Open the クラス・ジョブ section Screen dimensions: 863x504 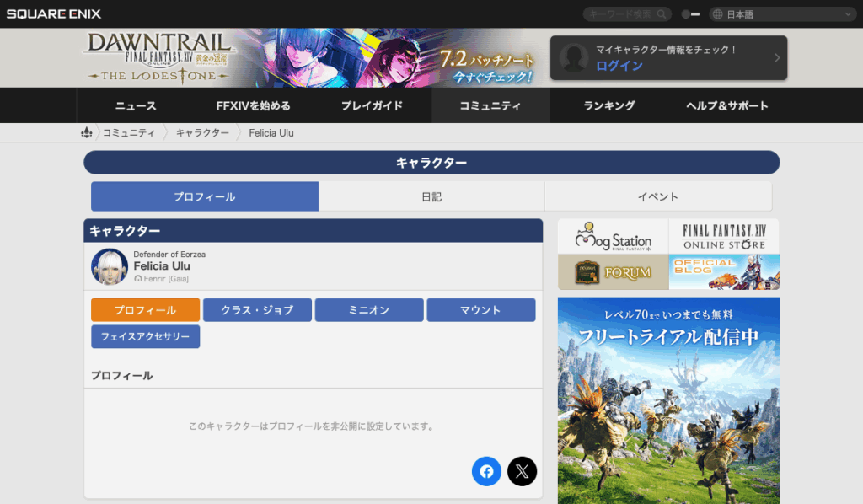coord(258,310)
